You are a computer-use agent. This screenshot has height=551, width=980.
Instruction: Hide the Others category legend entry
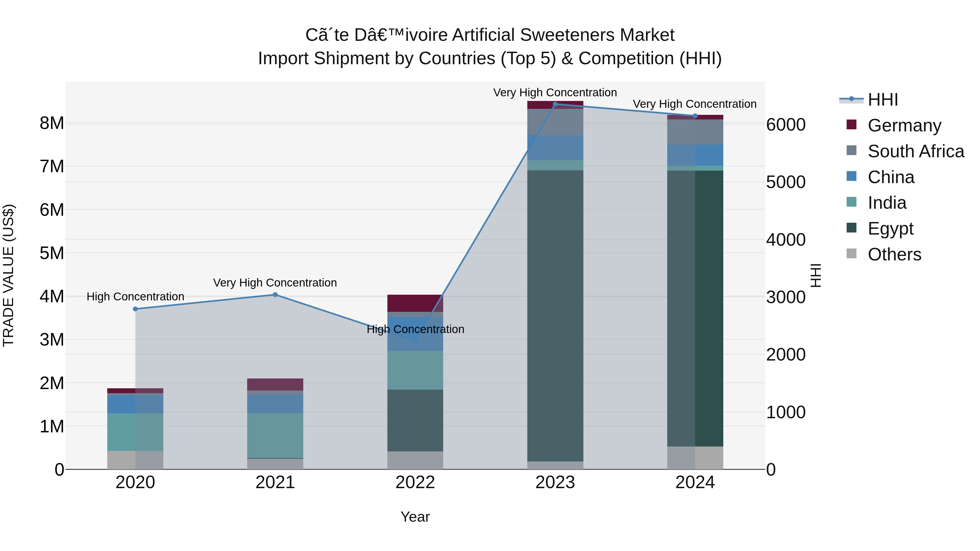(x=883, y=254)
